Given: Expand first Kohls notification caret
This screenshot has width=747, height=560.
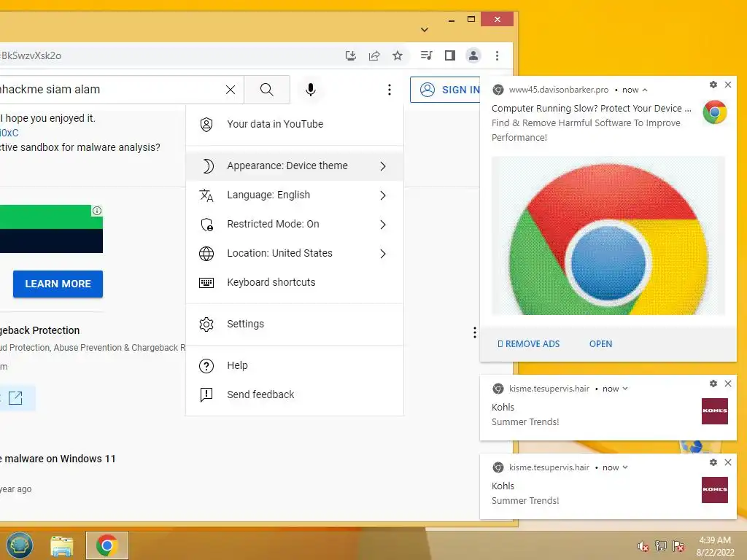Looking at the screenshot, I should pos(625,389).
